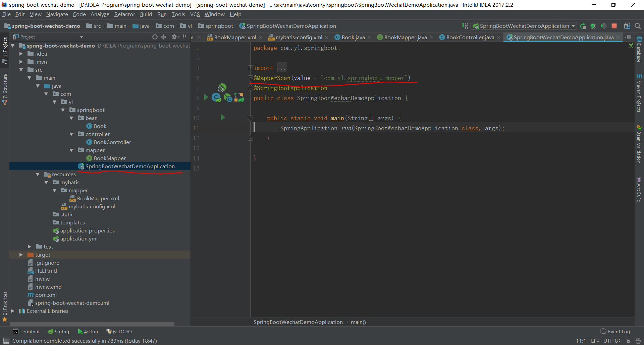Open the VCS menu
Viewport: 644px width, 345px height.
click(x=195, y=14)
